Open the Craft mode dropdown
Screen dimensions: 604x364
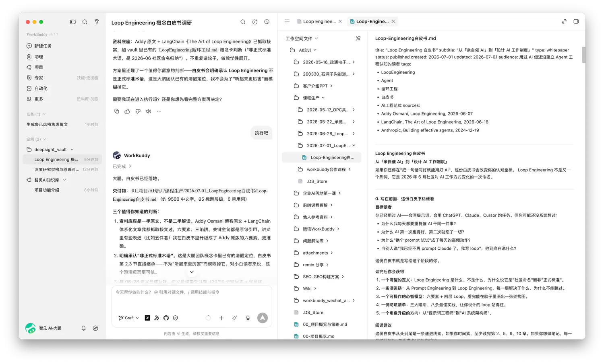(129, 318)
